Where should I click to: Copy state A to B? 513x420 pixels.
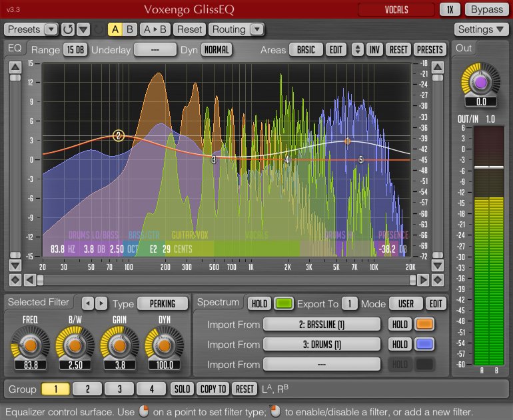click(x=155, y=29)
